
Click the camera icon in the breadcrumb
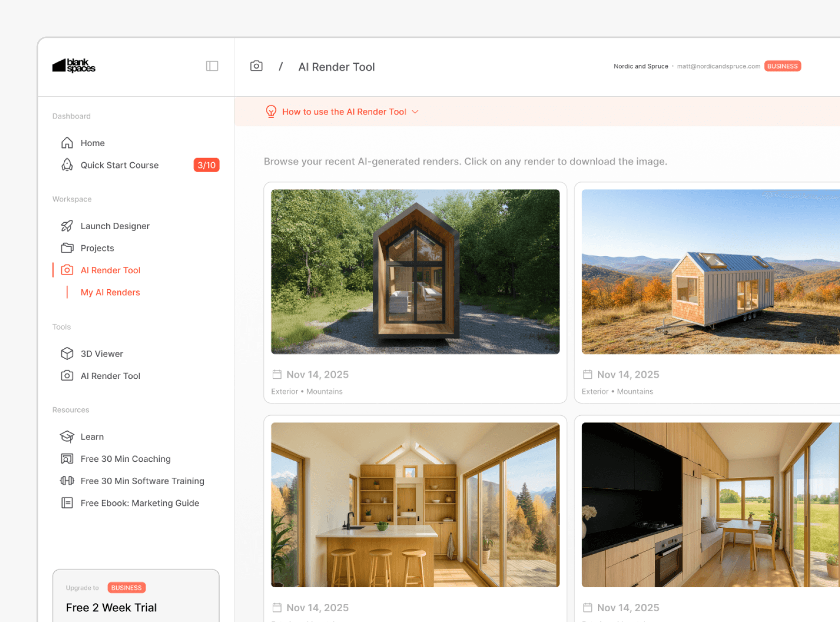pyautogui.click(x=256, y=66)
